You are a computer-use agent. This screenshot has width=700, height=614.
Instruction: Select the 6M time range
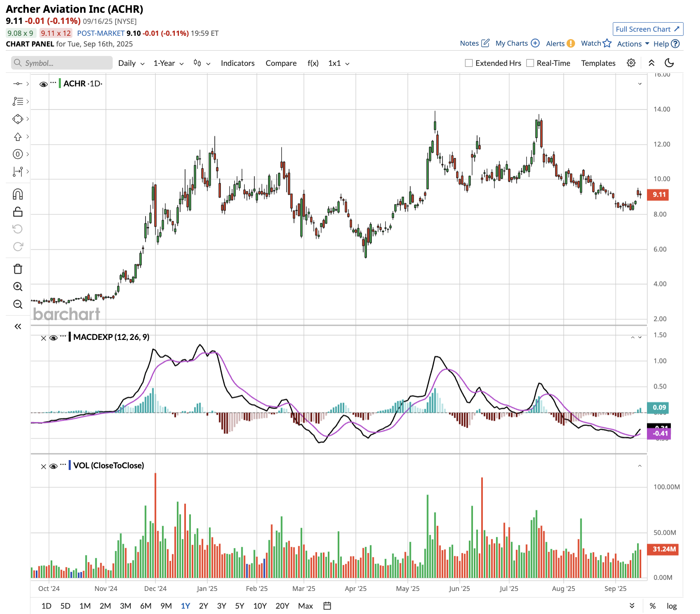coord(146,606)
